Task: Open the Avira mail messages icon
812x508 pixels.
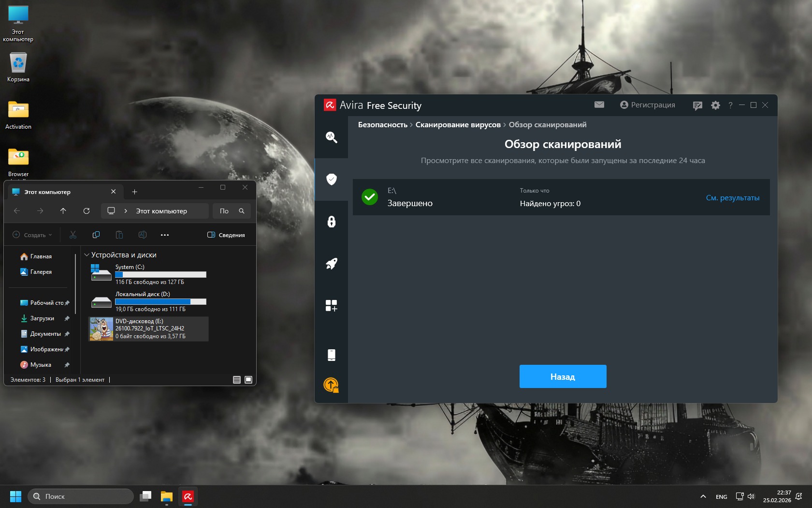Action: pos(599,105)
